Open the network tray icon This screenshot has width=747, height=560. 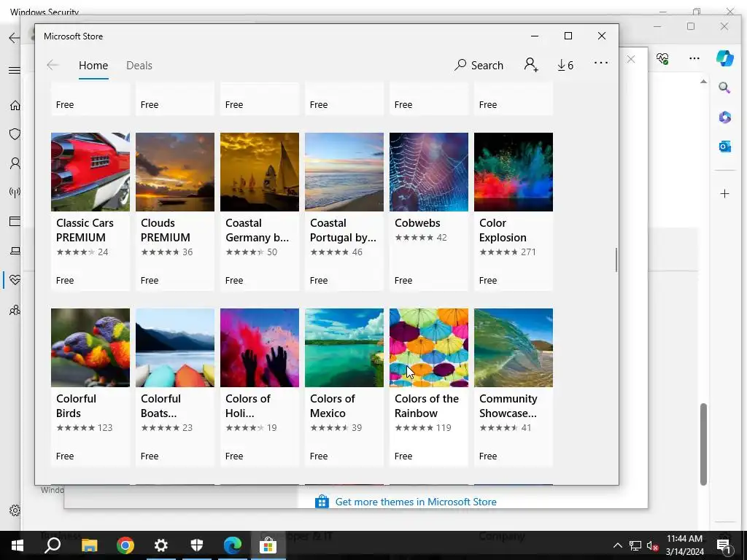[x=635, y=545]
